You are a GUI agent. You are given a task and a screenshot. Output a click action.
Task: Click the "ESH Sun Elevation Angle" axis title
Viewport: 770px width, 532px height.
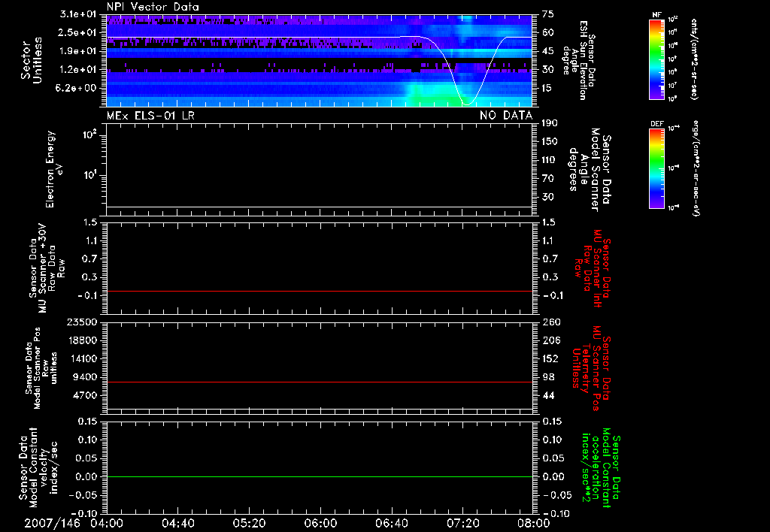(x=580, y=60)
